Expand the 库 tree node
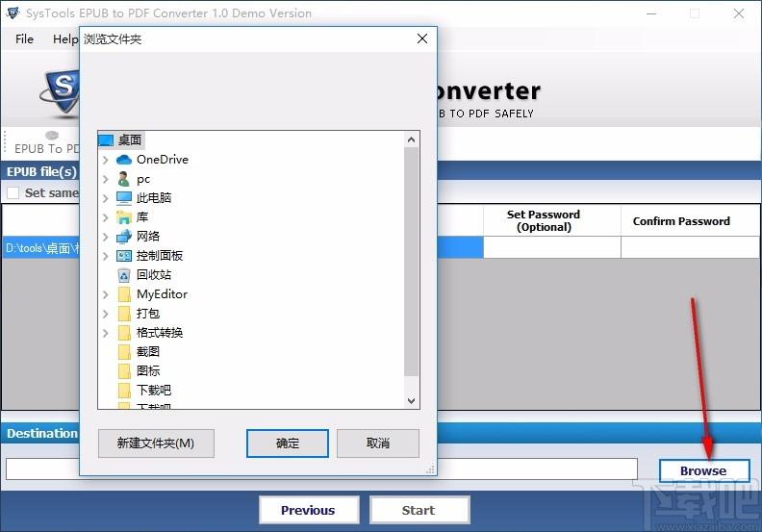 point(106,217)
